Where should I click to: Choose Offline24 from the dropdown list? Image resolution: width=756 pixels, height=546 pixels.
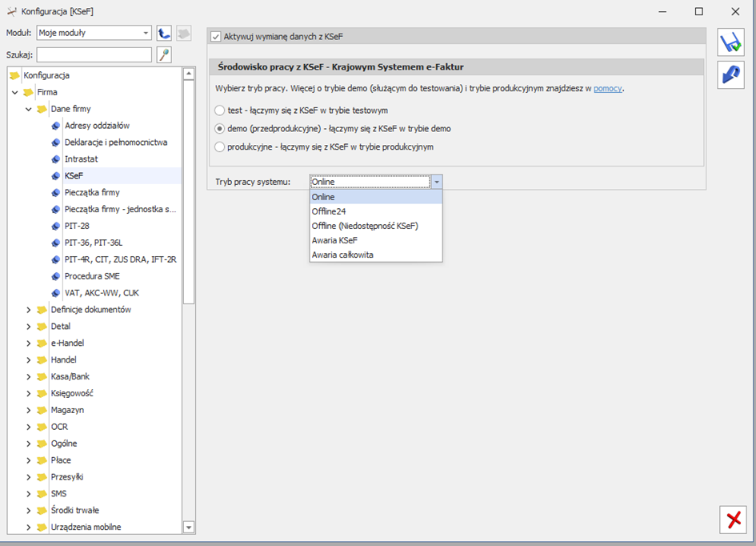[328, 211]
